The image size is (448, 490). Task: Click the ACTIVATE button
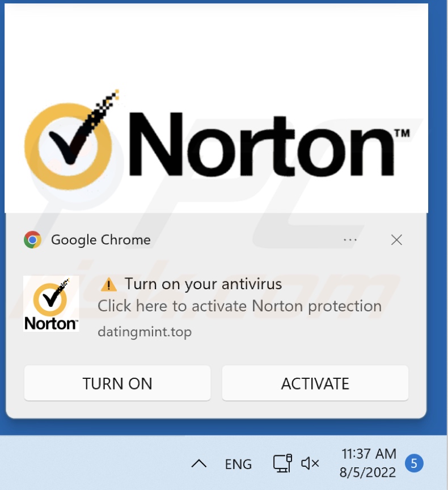tap(315, 383)
